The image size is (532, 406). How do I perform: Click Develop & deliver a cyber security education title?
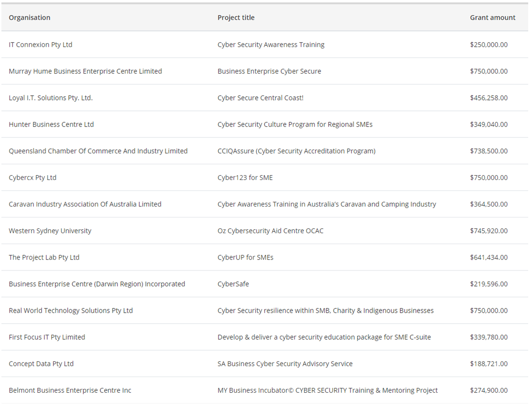click(x=324, y=337)
